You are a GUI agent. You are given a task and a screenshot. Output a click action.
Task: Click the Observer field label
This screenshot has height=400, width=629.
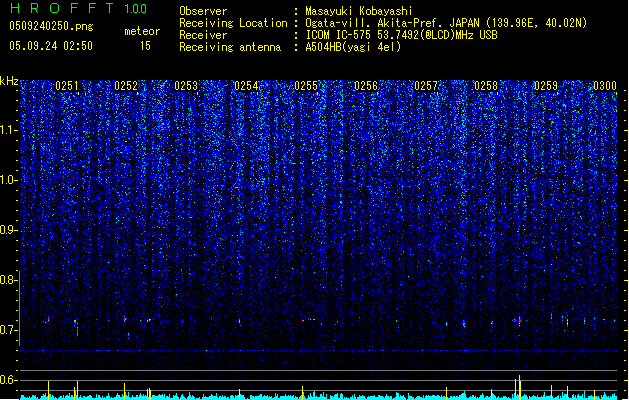(203, 11)
